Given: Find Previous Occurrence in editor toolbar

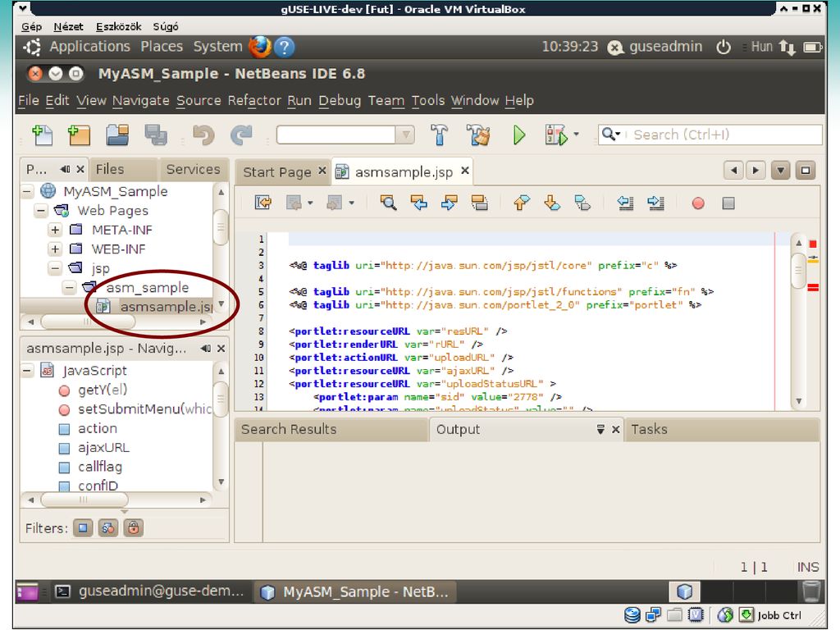Looking at the screenshot, I should [x=419, y=203].
